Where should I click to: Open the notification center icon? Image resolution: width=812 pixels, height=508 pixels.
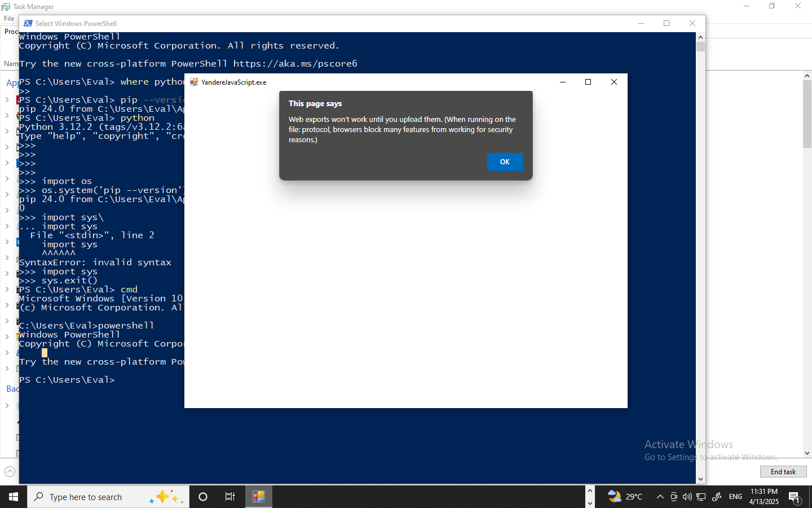point(795,497)
